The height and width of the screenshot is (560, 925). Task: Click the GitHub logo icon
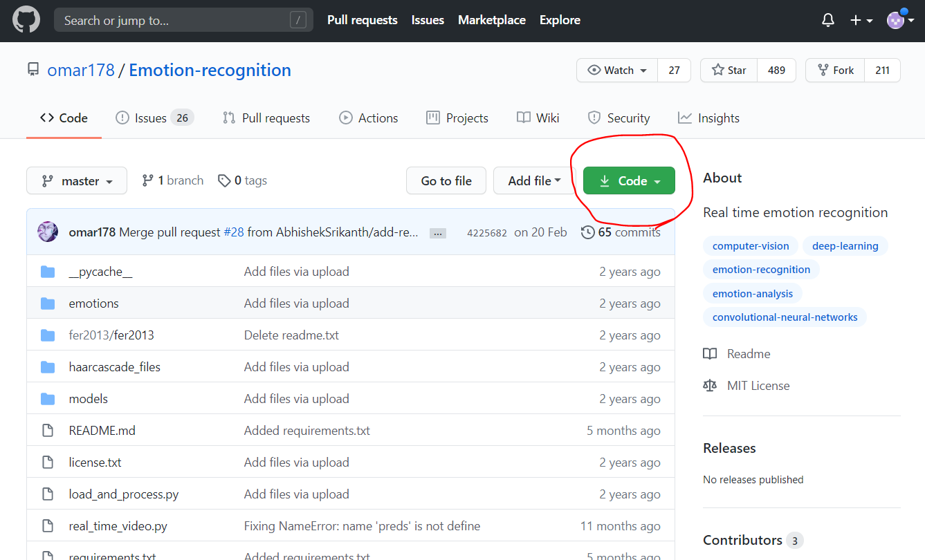coord(26,21)
